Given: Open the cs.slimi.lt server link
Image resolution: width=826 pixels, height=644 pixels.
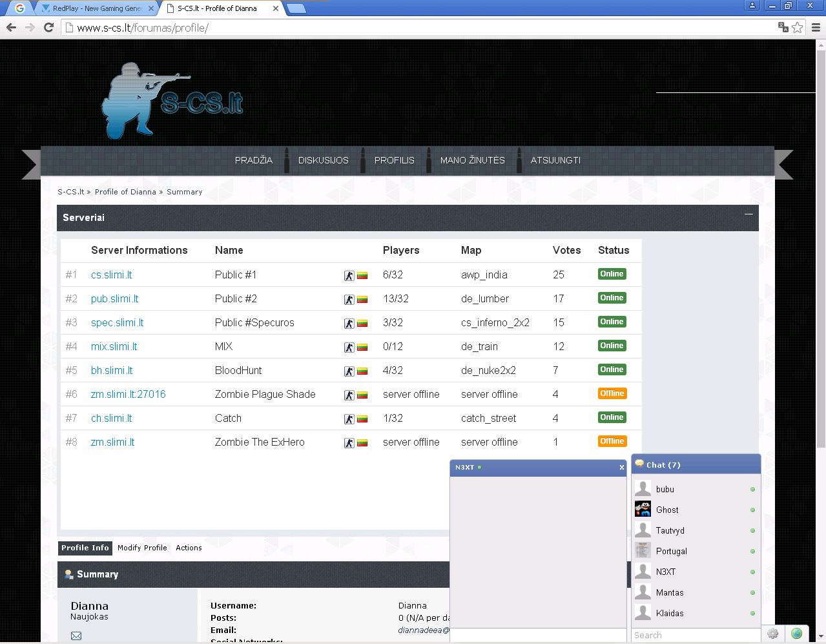Looking at the screenshot, I should [111, 275].
